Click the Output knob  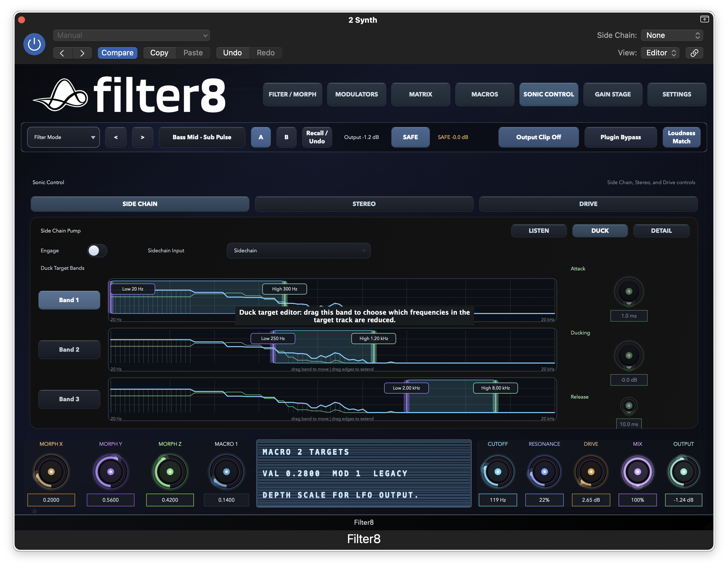tap(683, 472)
